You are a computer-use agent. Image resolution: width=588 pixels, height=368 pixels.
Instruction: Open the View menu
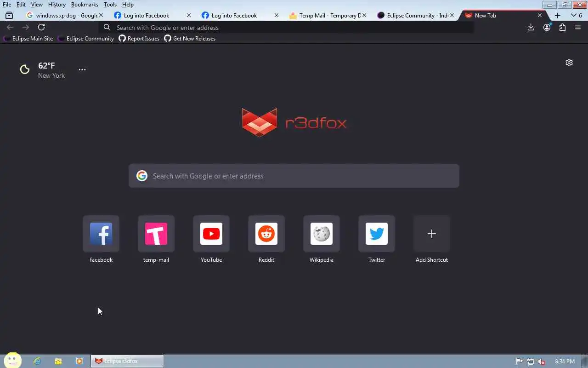pyautogui.click(x=37, y=5)
